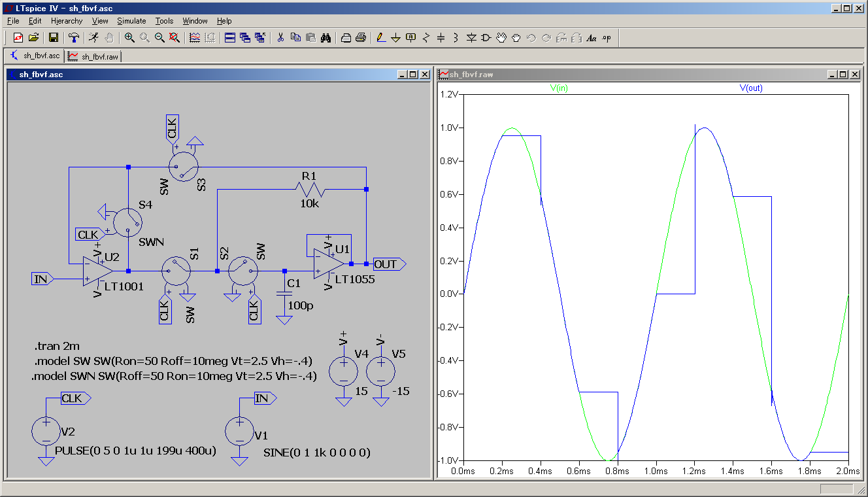
Task: Click the Run simulation icon
Action: 94,38
